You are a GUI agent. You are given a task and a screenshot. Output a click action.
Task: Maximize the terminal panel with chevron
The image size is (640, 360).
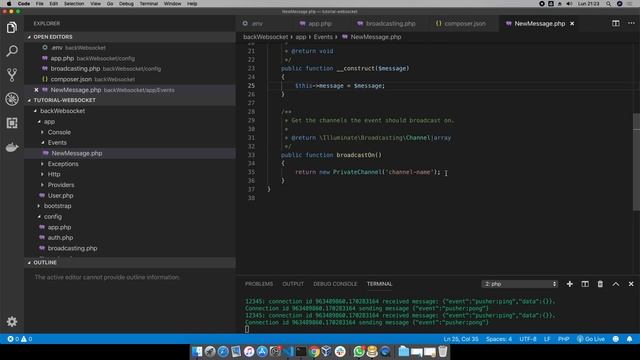pyautogui.click(x=616, y=284)
